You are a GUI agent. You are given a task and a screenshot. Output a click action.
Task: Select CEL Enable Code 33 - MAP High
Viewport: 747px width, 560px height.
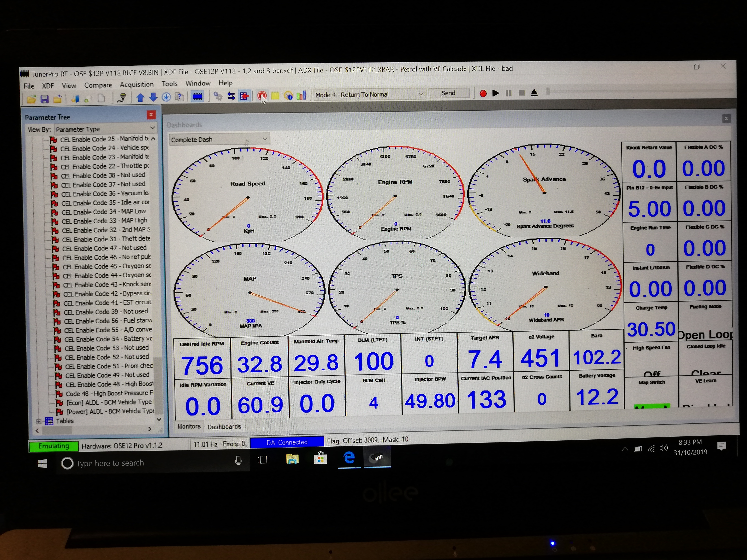point(104,221)
